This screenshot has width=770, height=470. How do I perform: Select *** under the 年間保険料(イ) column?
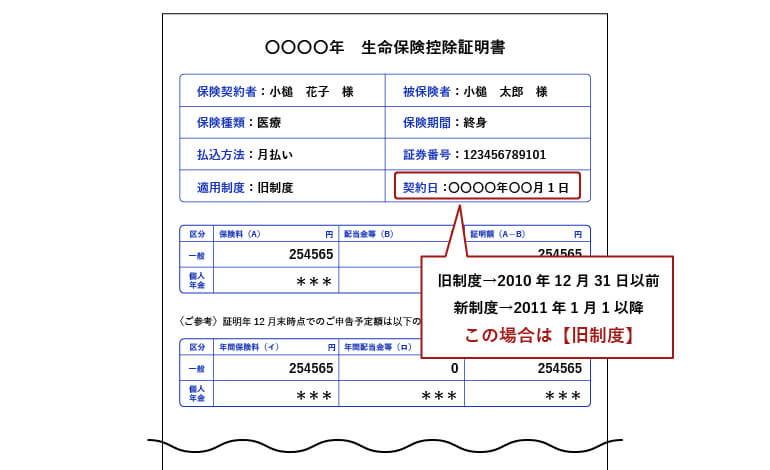[314, 395]
